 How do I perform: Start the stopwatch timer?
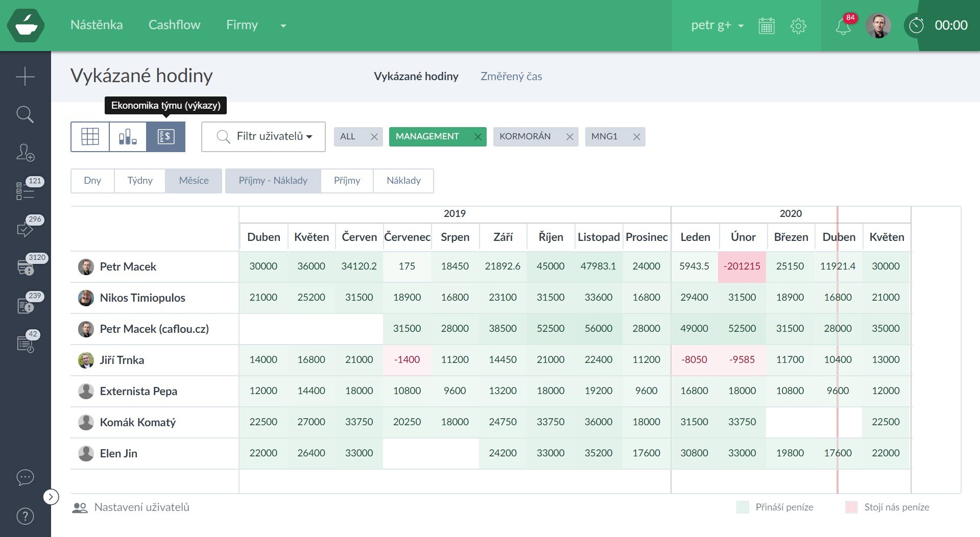[x=916, y=26]
